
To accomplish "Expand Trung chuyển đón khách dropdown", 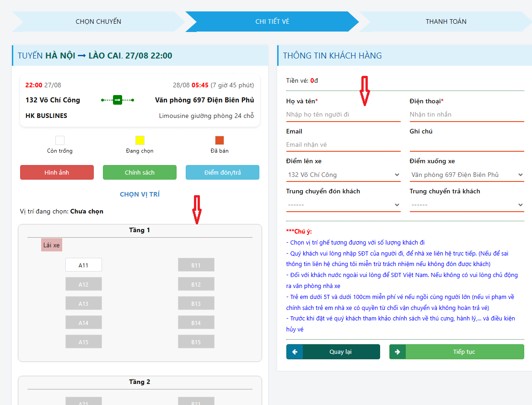I will tap(343, 205).
